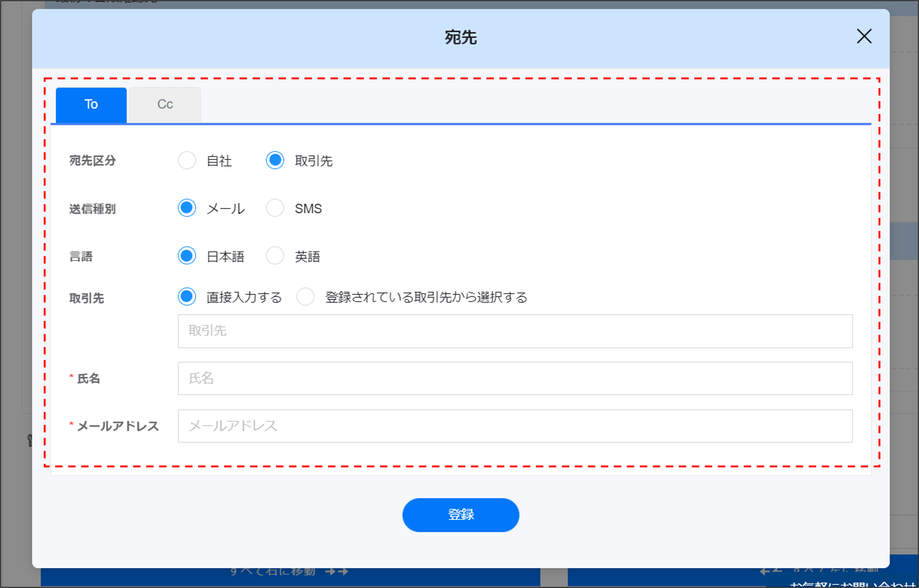
Task: Choose 取引先 for 宛先区分
Action: click(275, 160)
